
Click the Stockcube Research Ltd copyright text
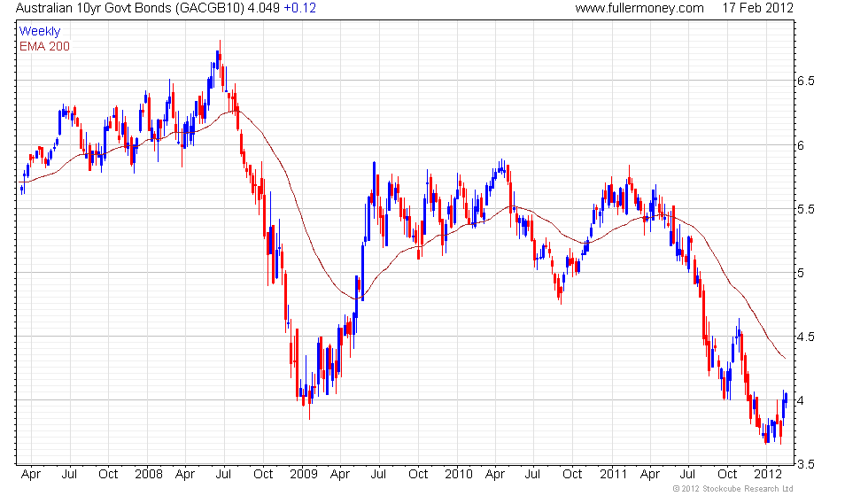pos(733,488)
